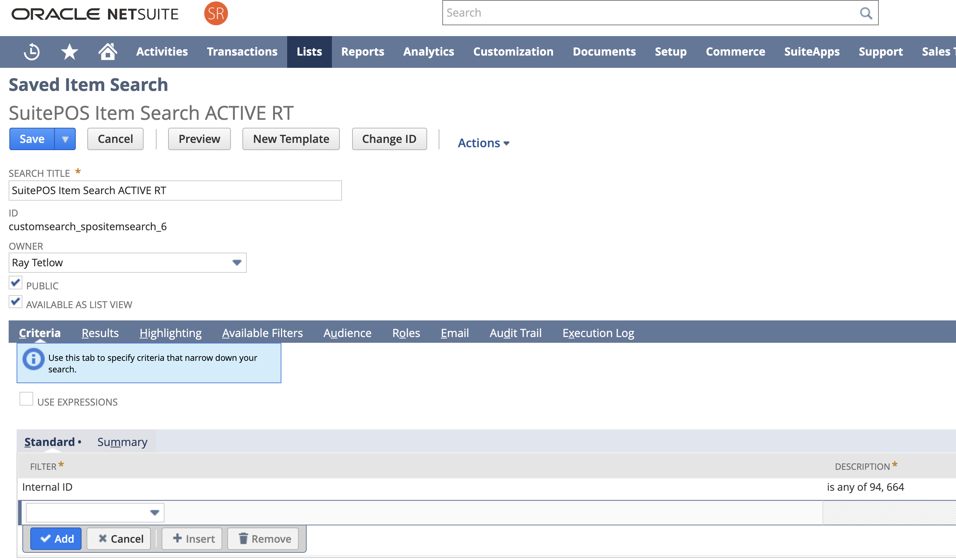Click the SR user avatar badge

(216, 14)
